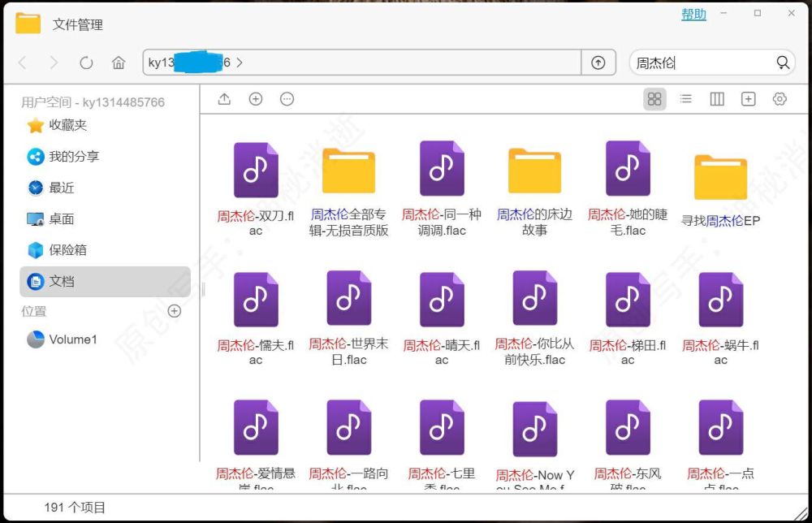Screen dimensions: 812x523
Task: Select the file 周杰伦-蜗牛.flac
Action: (x=720, y=318)
